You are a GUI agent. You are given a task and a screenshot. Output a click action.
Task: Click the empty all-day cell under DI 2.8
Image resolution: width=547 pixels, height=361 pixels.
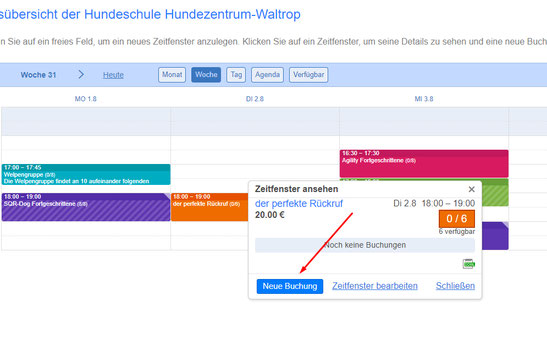(255, 121)
